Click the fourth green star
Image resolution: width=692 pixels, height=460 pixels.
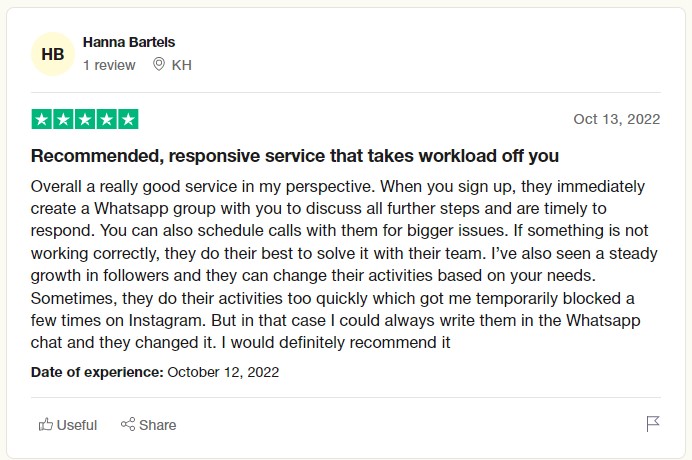(107, 119)
